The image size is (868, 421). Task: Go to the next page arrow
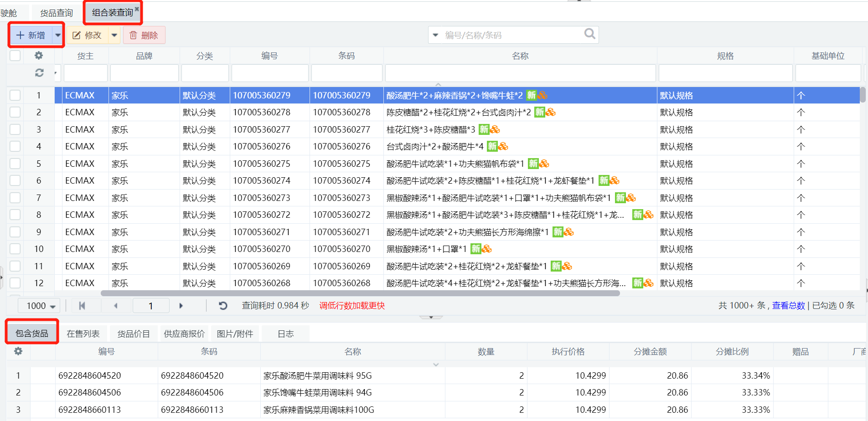[x=181, y=306]
